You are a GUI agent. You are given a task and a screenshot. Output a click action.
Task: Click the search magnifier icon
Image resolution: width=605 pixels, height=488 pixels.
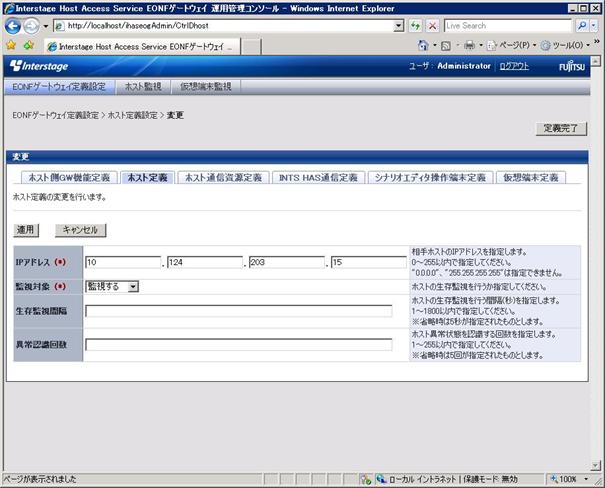[581, 26]
